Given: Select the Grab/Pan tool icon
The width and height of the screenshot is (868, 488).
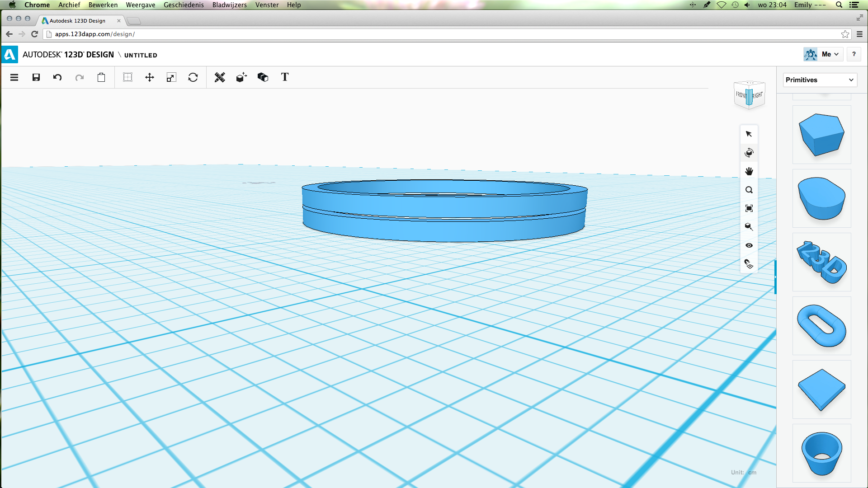Looking at the screenshot, I should 750,171.
